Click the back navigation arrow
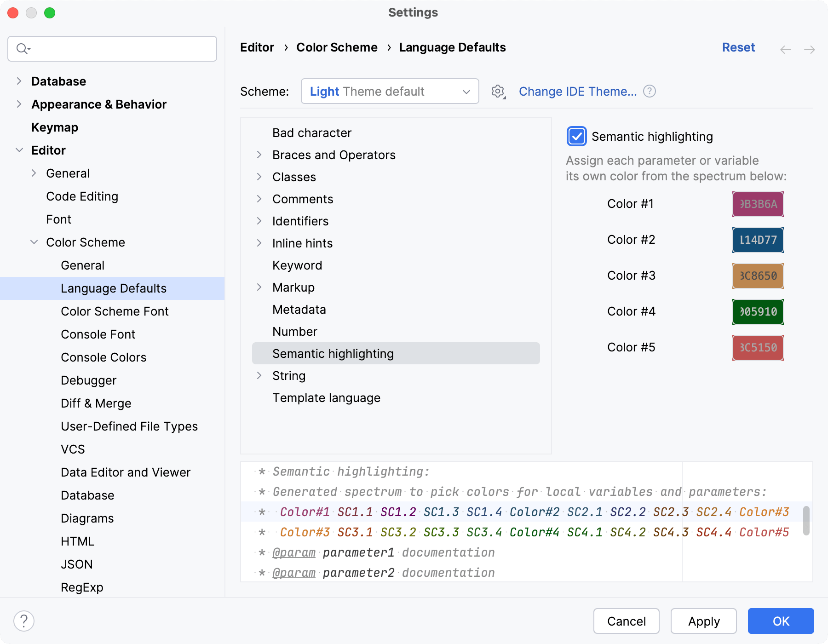 (786, 49)
